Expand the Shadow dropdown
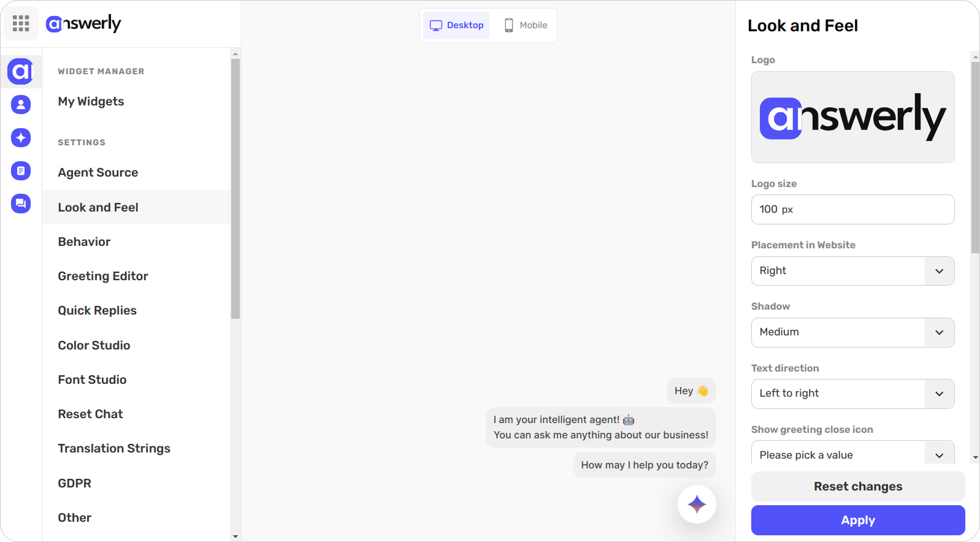 852,332
